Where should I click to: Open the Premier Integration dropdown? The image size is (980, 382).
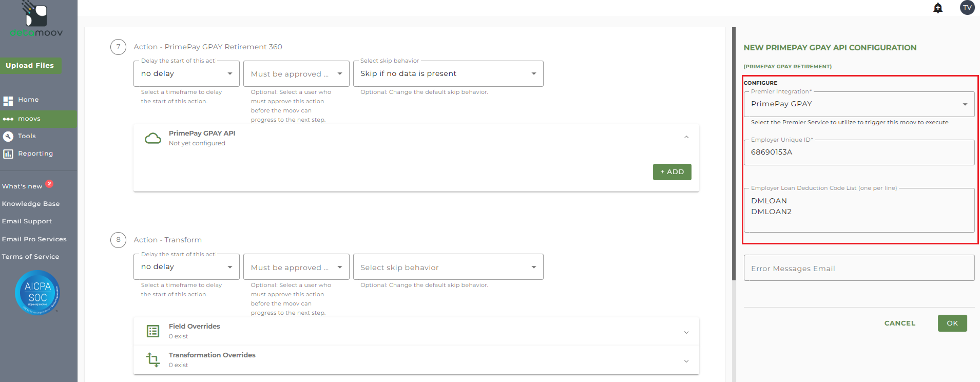pos(859,104)
